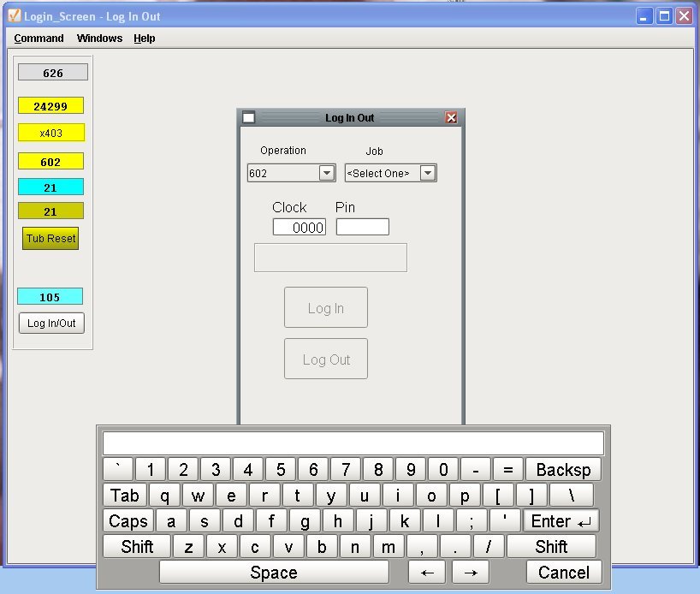Tap the minus key on keyboard
This screenshot has width=700, height=594.
click(476, 469)
